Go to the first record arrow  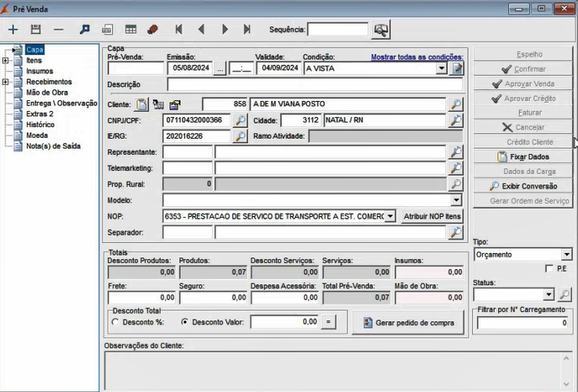179,29
